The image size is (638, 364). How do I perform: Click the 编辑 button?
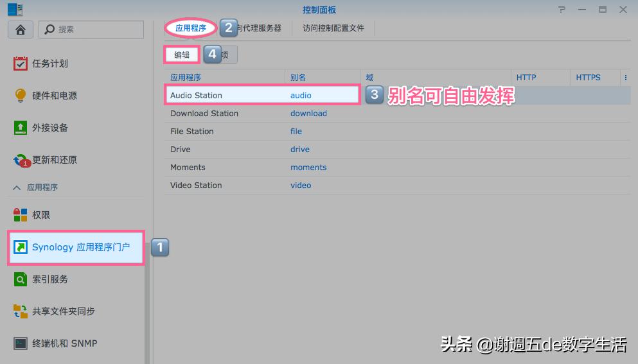[182, 55]
